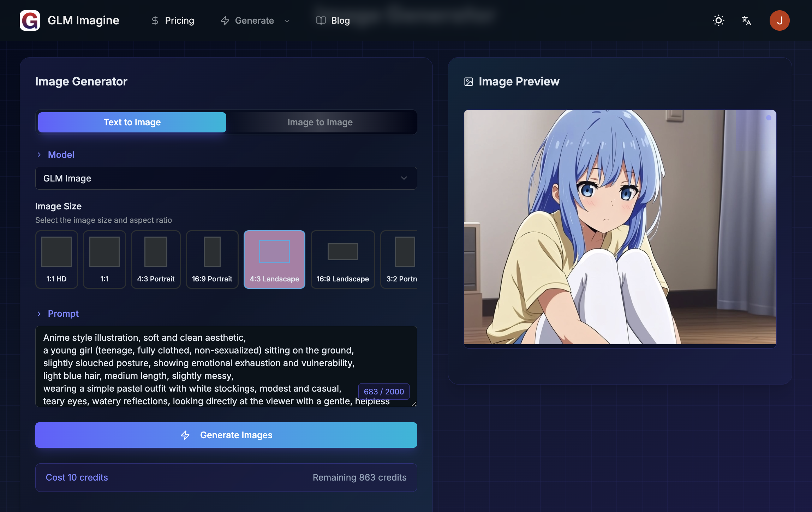This screenshot has height=512, width=812.
Task: Toggle light/dark theme sun icon
Action: tap(718, 20)
